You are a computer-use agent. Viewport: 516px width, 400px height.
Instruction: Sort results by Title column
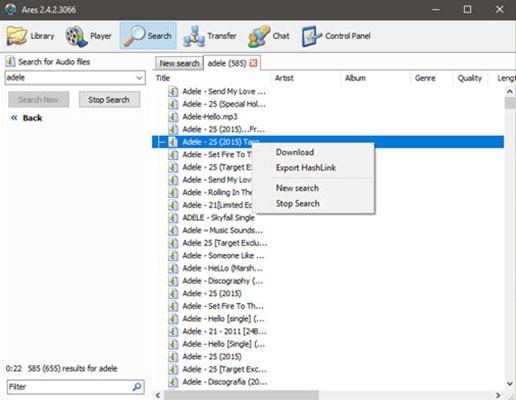click(212, 78)
